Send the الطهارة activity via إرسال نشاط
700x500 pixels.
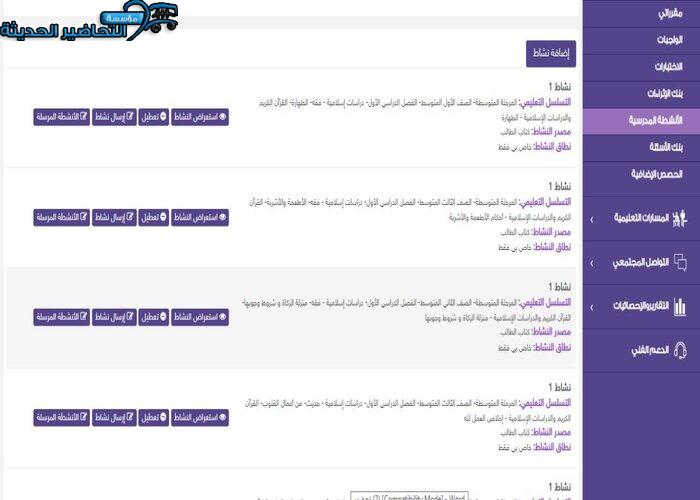click(114, 117)
